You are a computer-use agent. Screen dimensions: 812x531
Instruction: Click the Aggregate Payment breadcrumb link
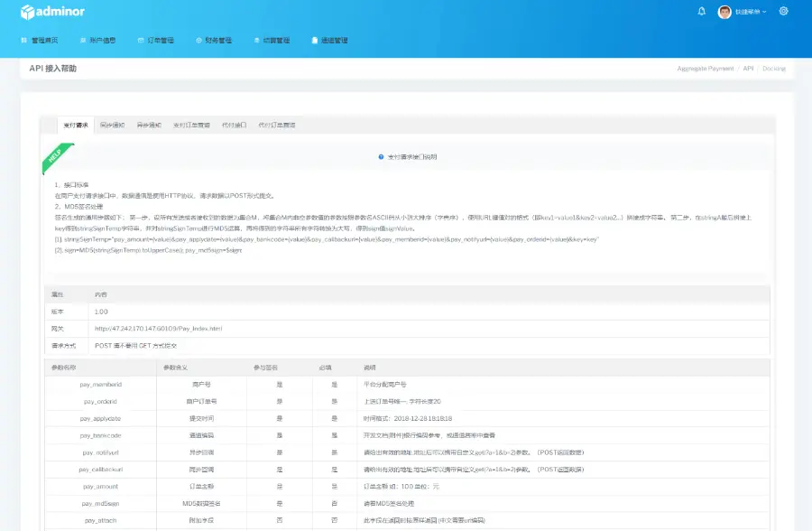pos(705,69)
